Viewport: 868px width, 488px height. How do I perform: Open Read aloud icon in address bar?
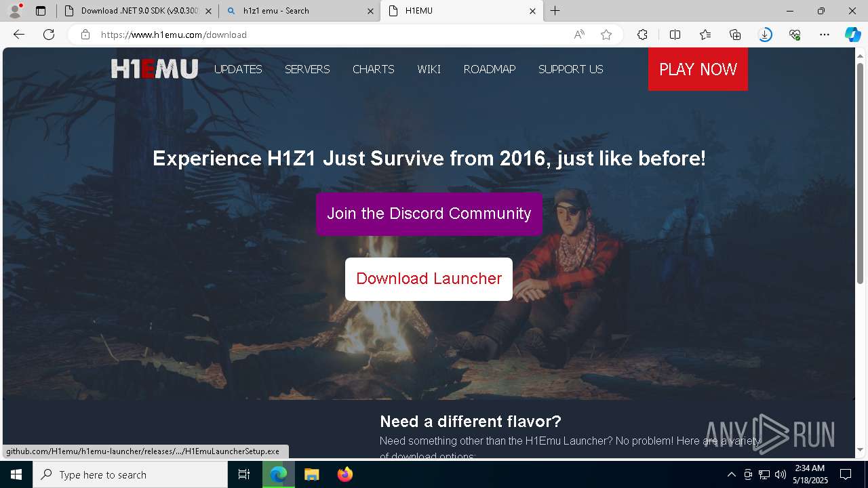[x=579, y=35]
